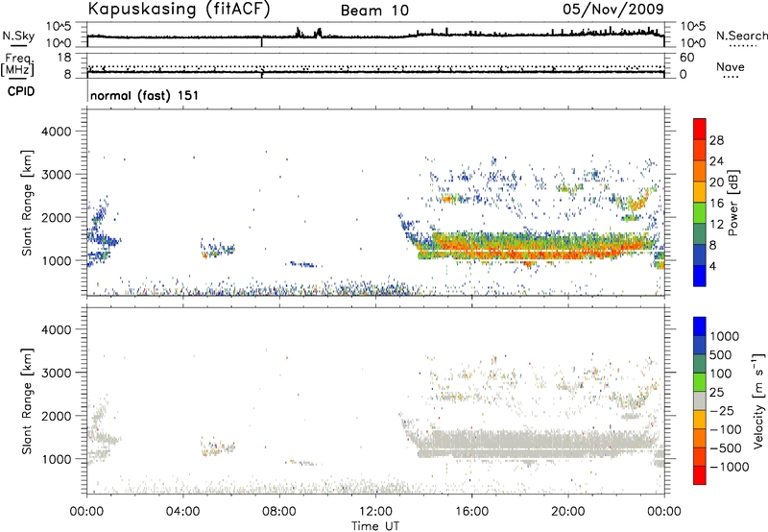Click the 'Freq. [MHz]' label
768x532 pixels.
coord(17,64)
